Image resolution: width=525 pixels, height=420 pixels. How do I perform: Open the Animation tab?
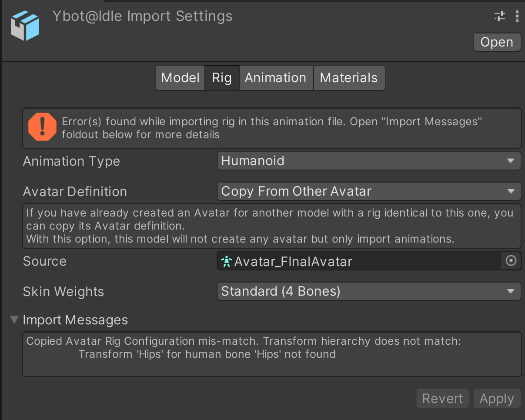[x=276, y=77]
